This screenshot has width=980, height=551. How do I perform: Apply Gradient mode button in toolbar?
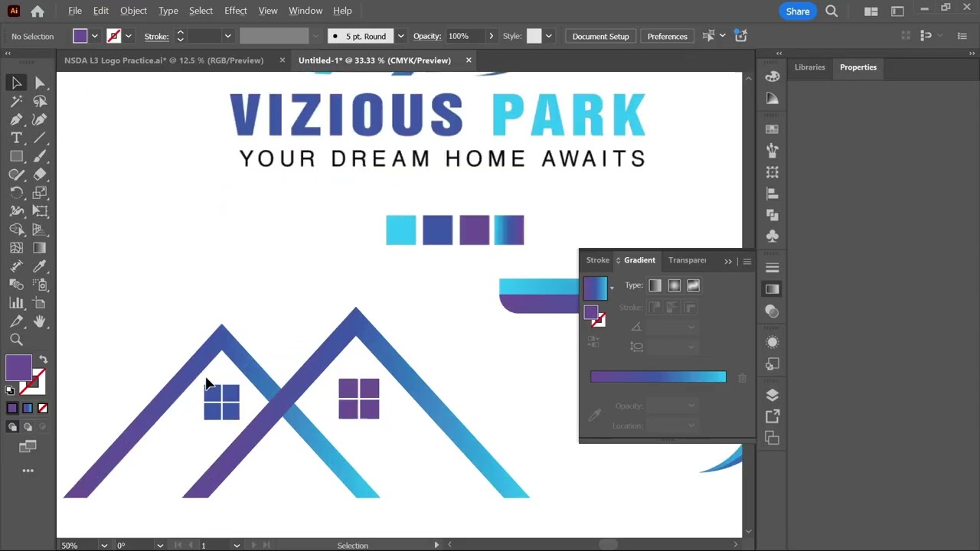(28, 409)
